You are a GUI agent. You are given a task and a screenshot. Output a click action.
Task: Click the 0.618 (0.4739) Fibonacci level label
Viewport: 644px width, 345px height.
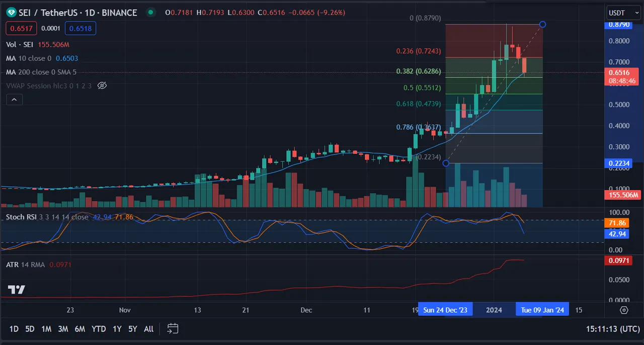tap(419, 104)
